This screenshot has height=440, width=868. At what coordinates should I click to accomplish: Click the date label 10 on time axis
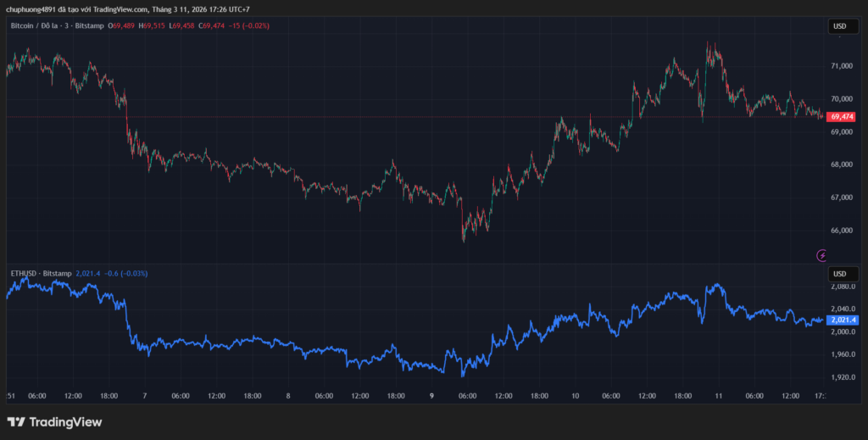pos(576,395)
